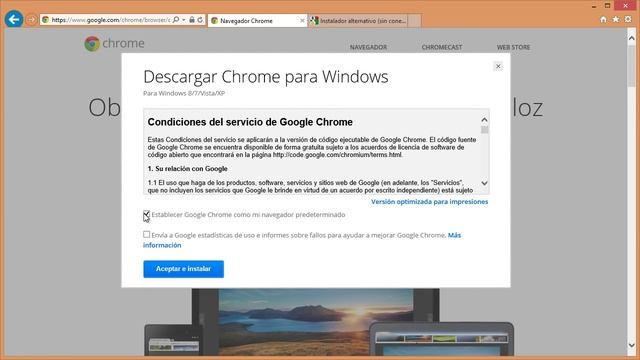Click 'Descargar Chrome para Windows' title

click(x=266, y=77)
